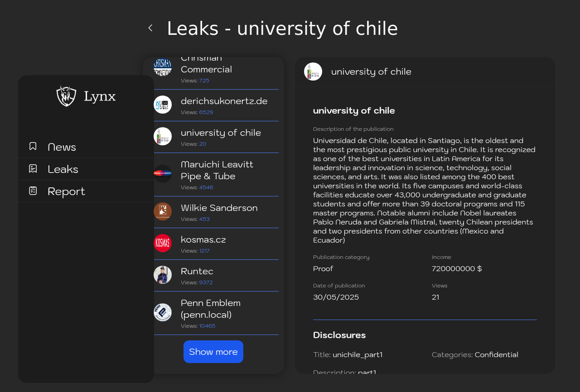Open the Leaks menu item

click(x=86, y=169)
